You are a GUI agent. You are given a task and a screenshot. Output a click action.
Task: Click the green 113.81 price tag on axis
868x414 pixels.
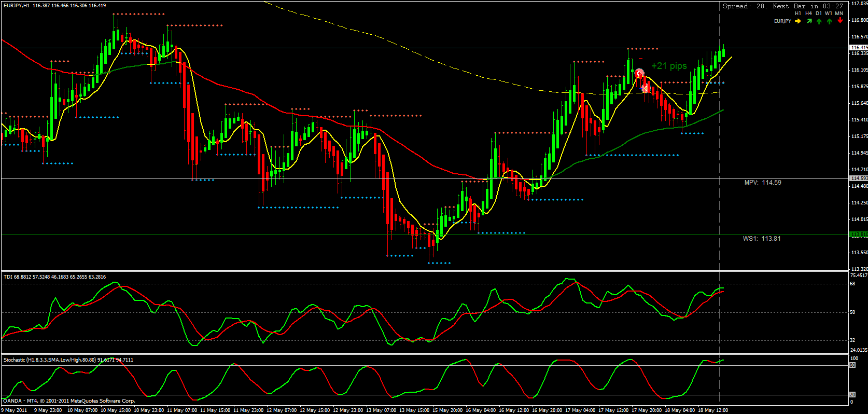click(x=859, y=234)
